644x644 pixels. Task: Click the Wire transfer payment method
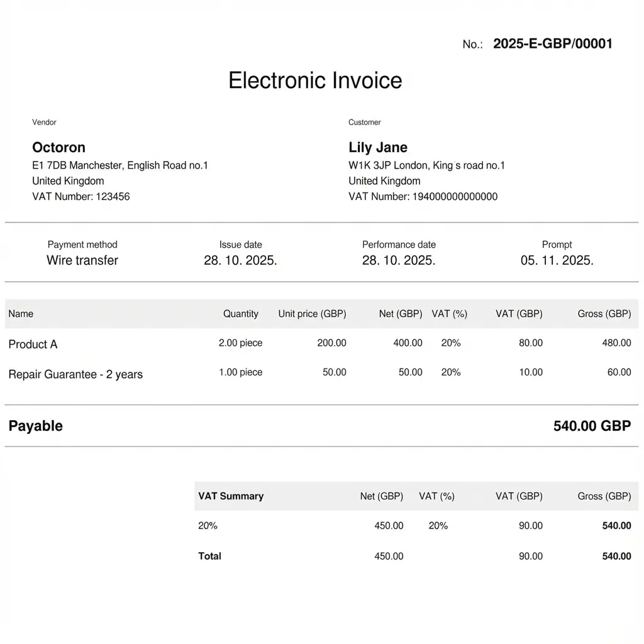82,260
